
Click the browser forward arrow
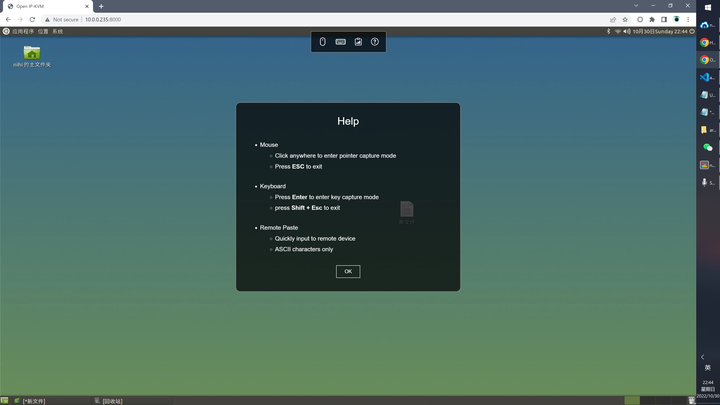click(20, 20)
